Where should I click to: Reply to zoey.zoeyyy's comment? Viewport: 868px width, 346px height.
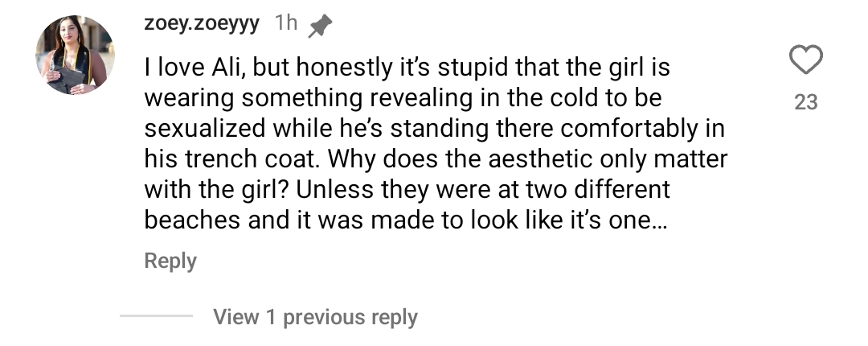click(170, 261)
